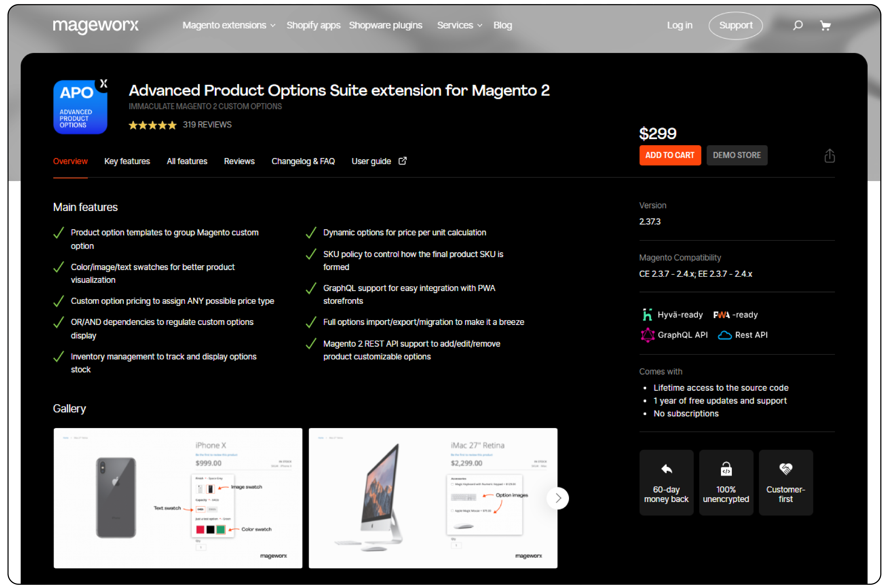Open the Blog menu item

503,25
